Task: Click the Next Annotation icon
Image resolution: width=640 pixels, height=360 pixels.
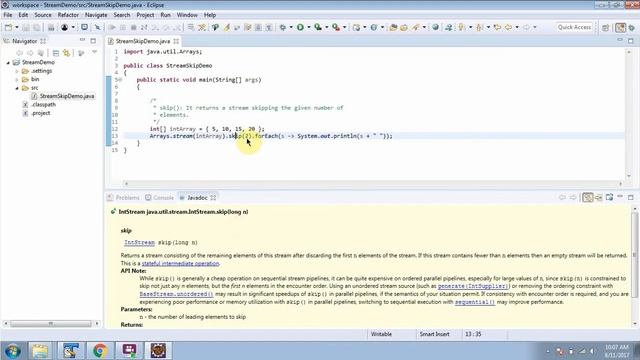Action: 461,27
